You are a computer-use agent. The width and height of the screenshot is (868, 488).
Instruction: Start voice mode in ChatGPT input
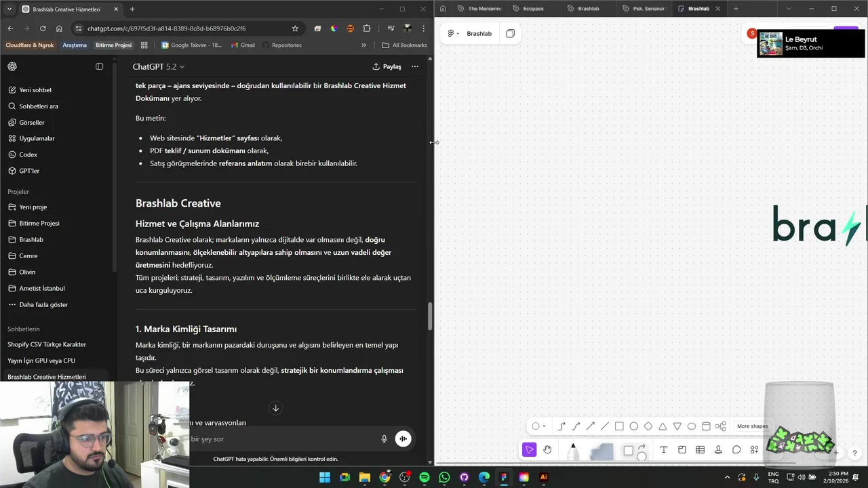403,439
